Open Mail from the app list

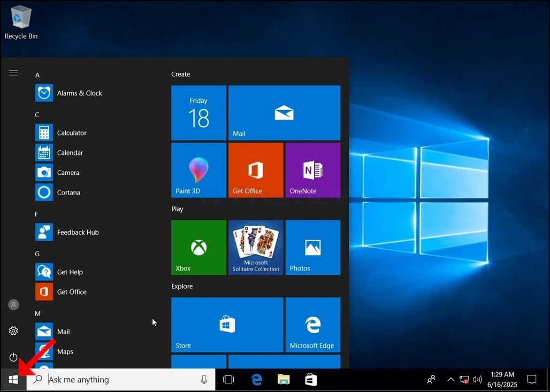pyautogui.click(x=52, y=332)
